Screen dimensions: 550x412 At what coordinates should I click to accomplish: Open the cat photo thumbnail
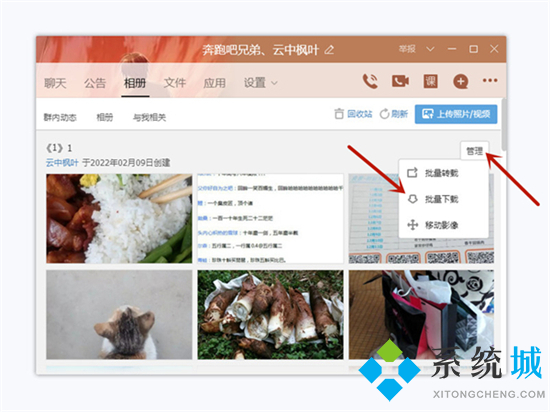pos(119,314)
